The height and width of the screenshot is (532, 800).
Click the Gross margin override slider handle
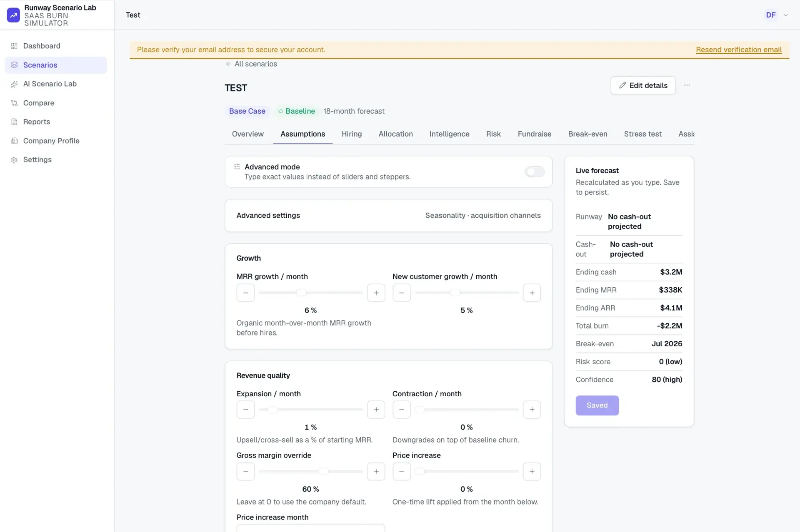[x=323, y=471]
